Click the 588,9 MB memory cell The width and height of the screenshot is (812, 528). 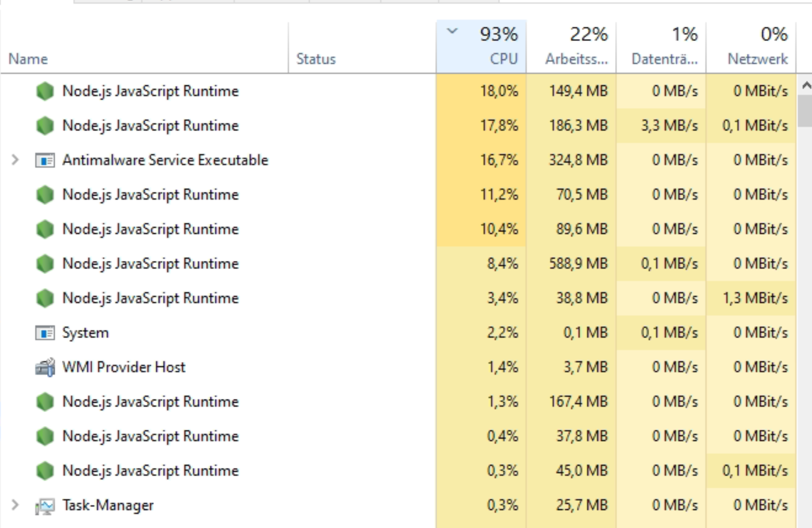571,263
